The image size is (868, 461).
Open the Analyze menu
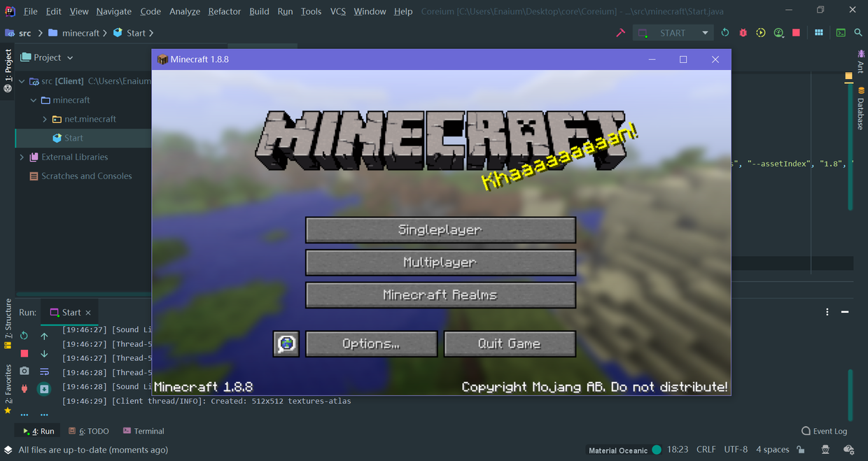185,11
